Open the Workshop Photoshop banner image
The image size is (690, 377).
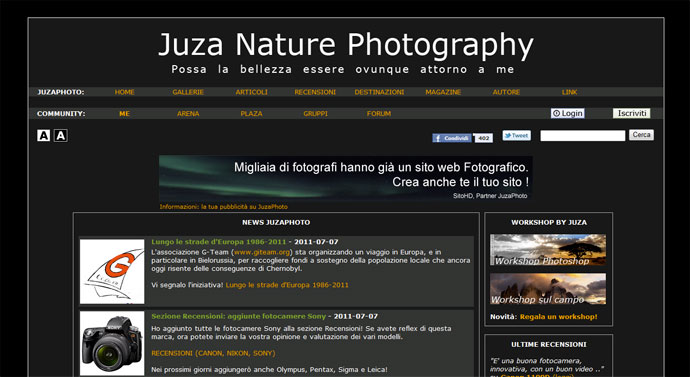[x=548, y=250]
